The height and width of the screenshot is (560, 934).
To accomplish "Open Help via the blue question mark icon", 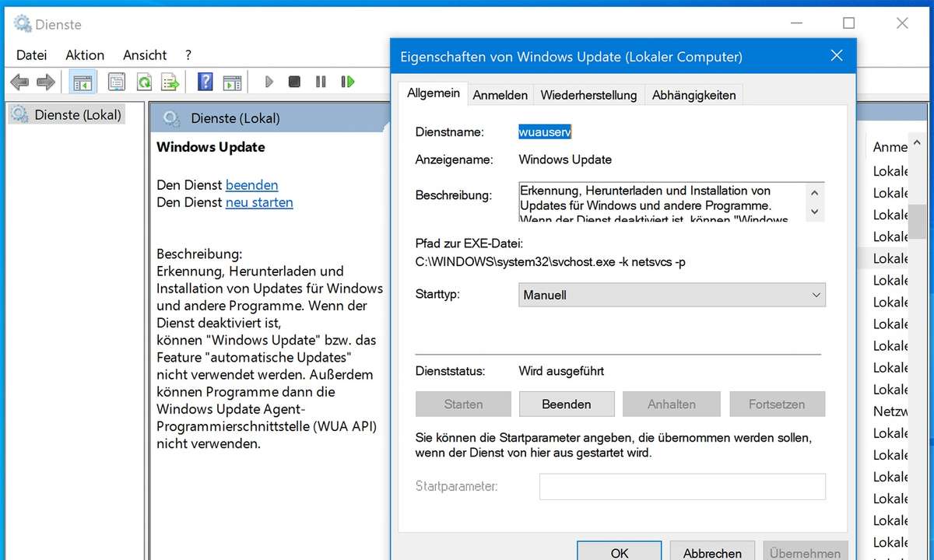I will point(205,82).
